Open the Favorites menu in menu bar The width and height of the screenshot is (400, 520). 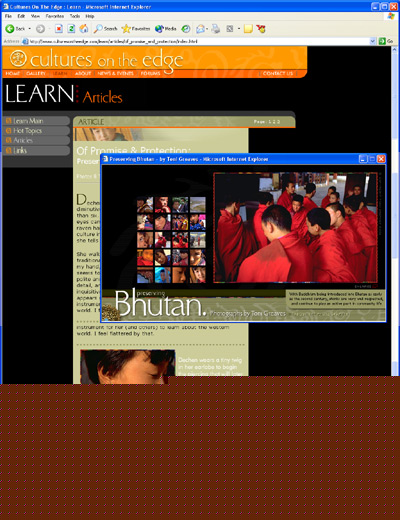55,16
